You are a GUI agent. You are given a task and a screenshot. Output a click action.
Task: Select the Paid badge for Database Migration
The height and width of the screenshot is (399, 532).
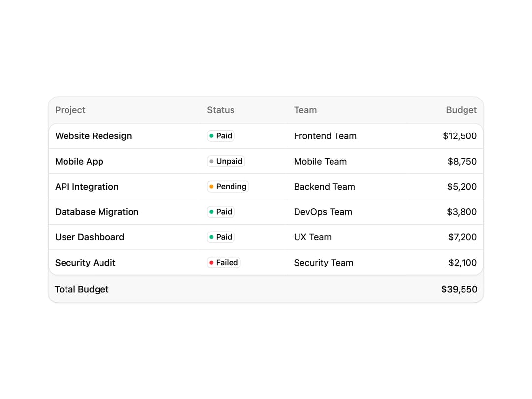click(x=221, y=212)
